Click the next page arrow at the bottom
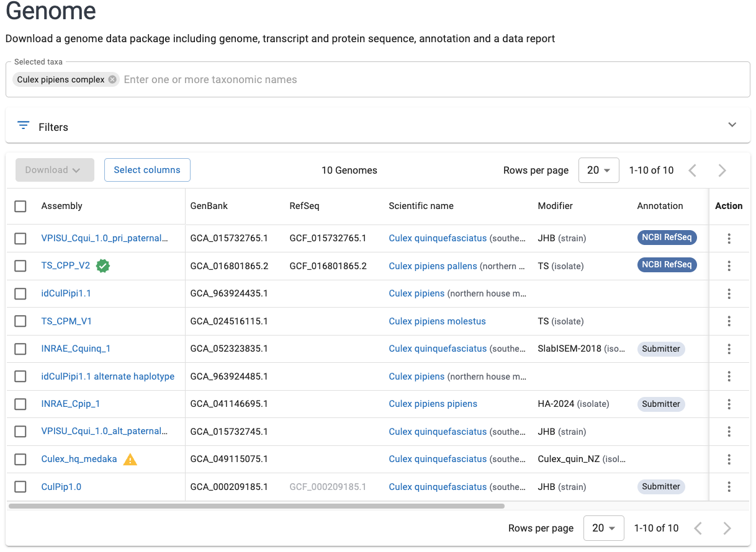 [x=727, y=528]
